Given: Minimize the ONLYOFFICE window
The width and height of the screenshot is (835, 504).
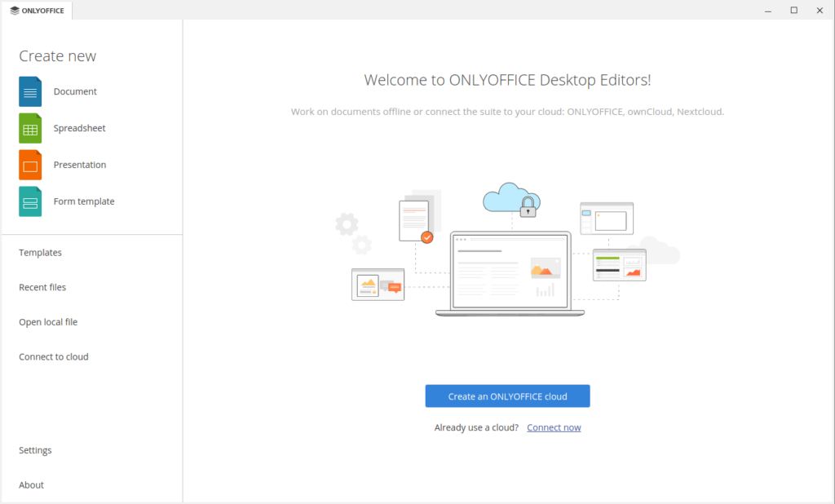Looking at the screenshot, I should (768, 11).
